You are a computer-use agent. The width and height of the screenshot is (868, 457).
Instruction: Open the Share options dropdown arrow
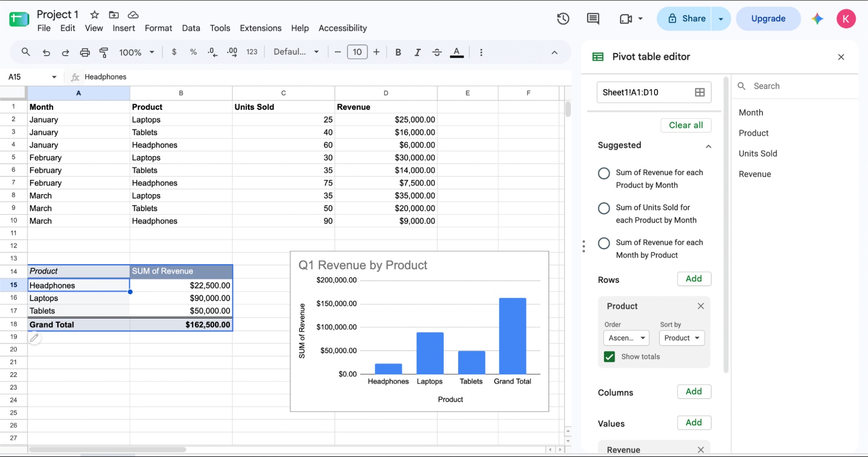[721, 19]
